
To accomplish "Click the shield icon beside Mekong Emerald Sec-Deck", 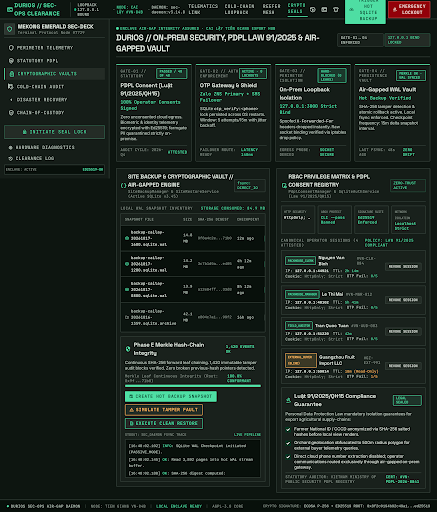I will [9, 29].
